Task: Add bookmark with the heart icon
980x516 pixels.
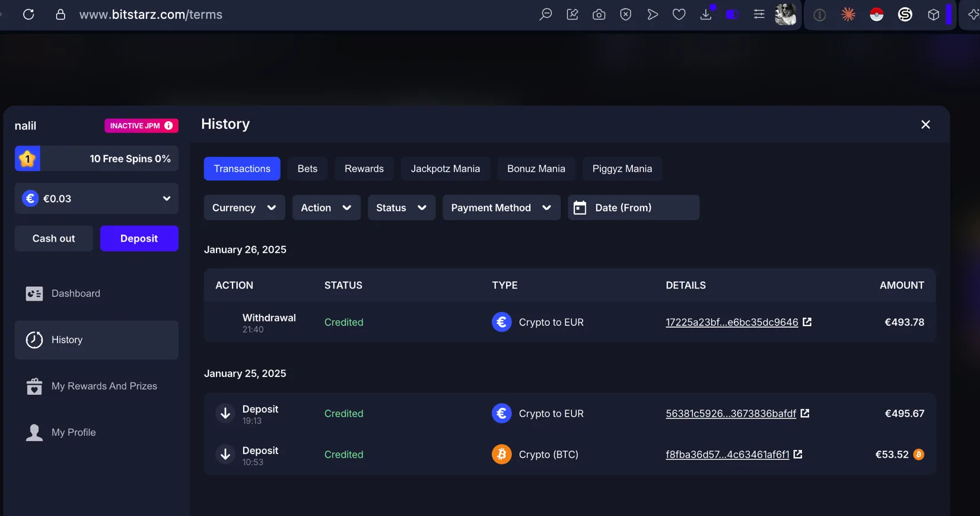Action: [679, 14]
